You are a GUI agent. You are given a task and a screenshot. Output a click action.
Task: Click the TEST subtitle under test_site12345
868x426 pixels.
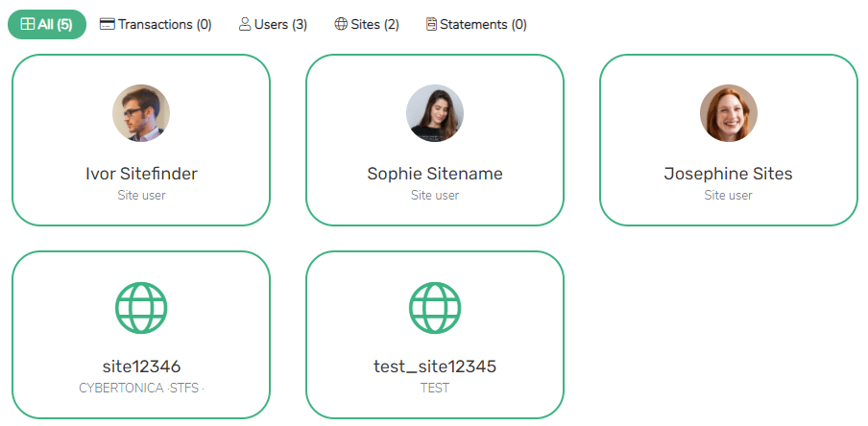pos(435,389)
